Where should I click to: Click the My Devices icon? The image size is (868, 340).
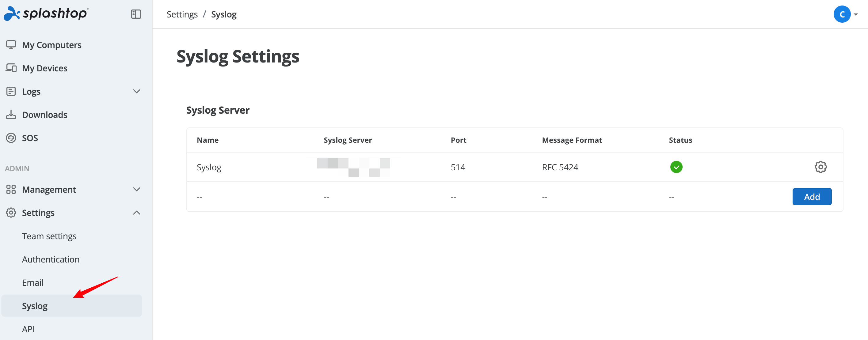(11, 68)
